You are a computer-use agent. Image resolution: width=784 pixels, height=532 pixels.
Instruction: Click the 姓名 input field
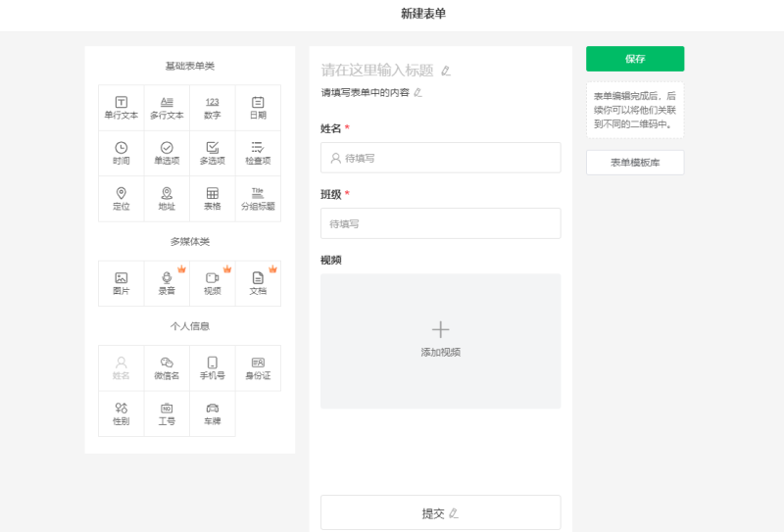[x=440, y=158]
